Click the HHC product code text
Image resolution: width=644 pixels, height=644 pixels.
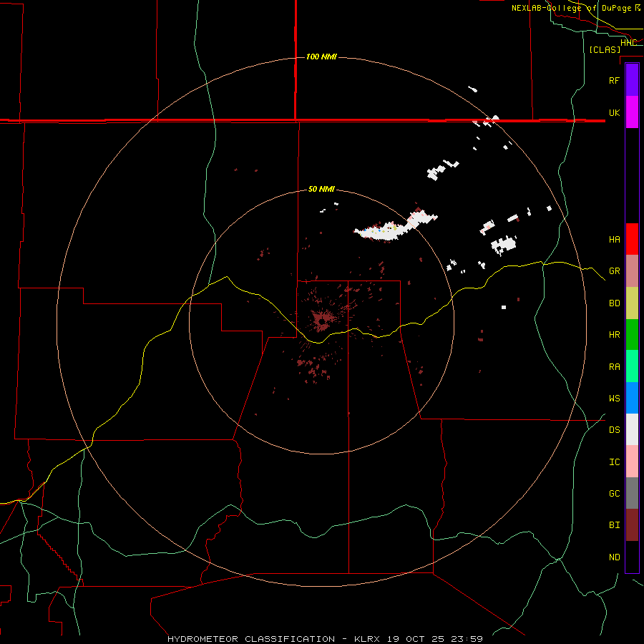coord(628,43)
